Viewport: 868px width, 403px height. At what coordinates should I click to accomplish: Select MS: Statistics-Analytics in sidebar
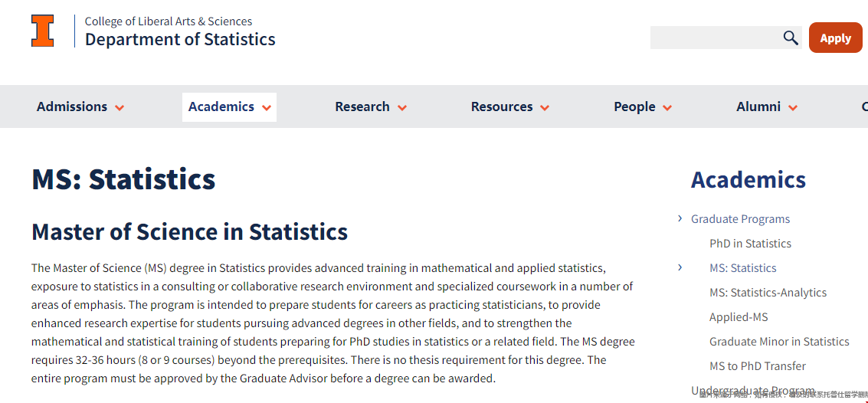point(768,292)
